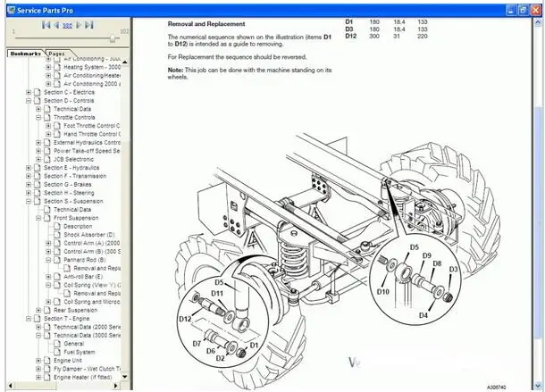Click page icon beside Description bookmark

coord(57,226)
